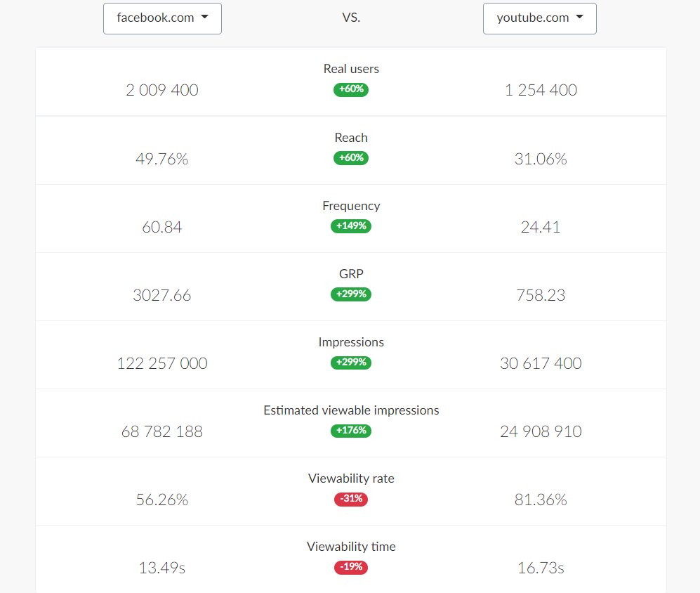Select the Estimated viewable impressions label

[x=351, y=410]
